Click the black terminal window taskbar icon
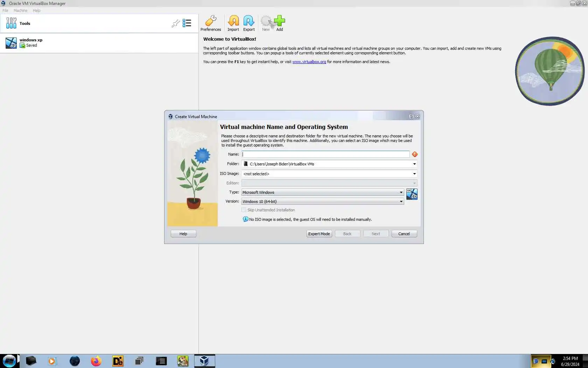Image resolution: width=588 pixels, height=368 pixels. click(x=161, y=361)
